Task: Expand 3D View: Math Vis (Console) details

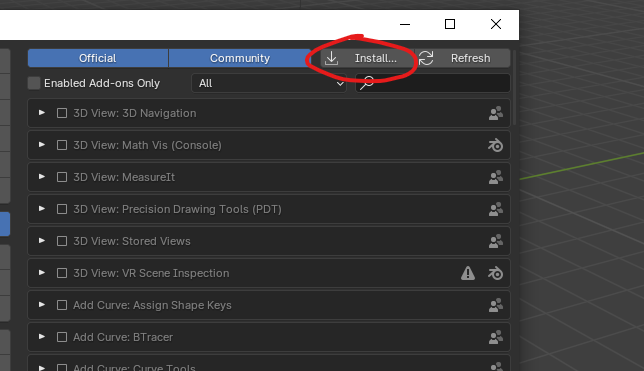Action: tap(41, 145)
